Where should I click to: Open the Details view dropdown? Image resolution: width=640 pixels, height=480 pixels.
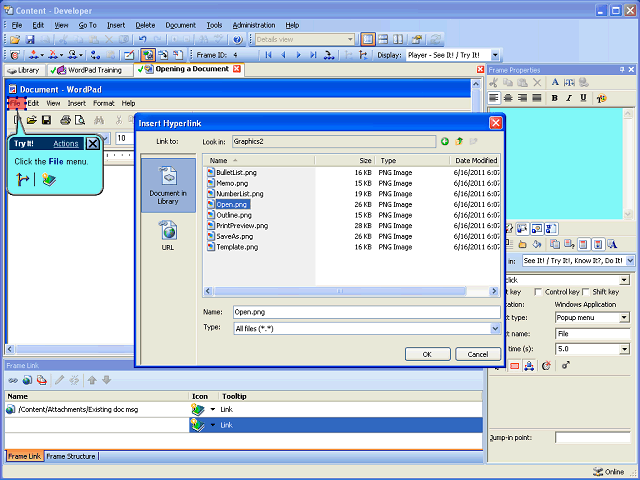[350, 40]
